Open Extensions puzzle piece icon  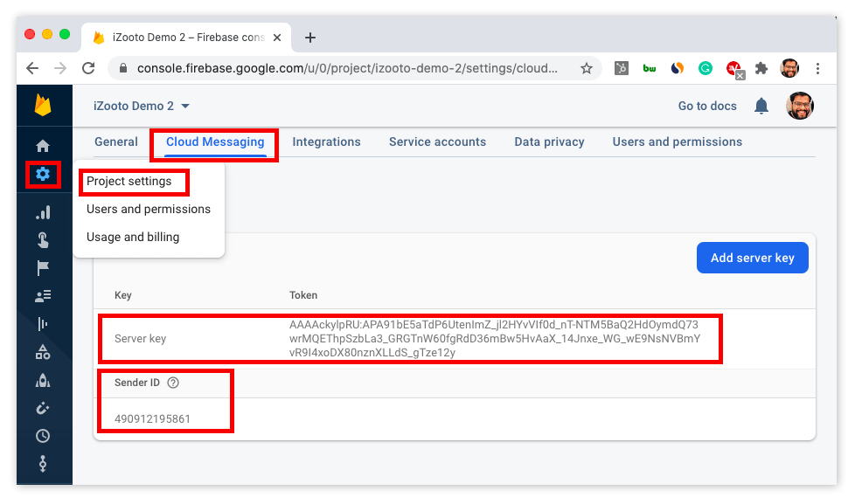[x=761, y=68]
